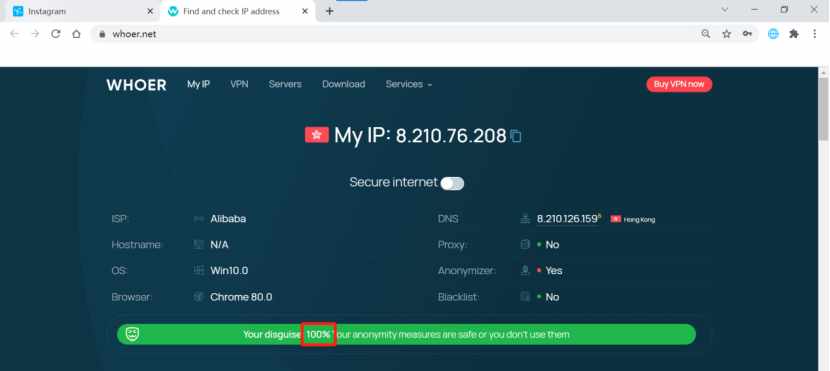Click the browser icon next to Chrome 80.0

pos(199,297)
